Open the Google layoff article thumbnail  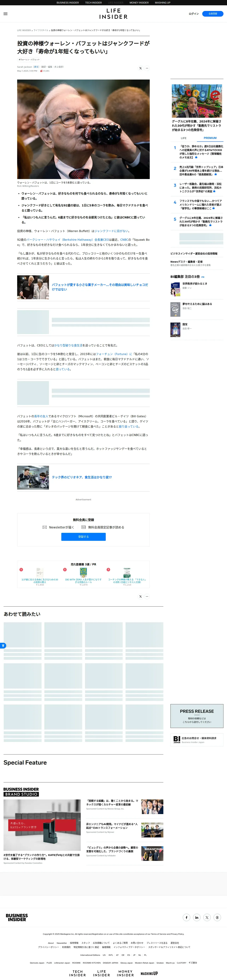197,101
